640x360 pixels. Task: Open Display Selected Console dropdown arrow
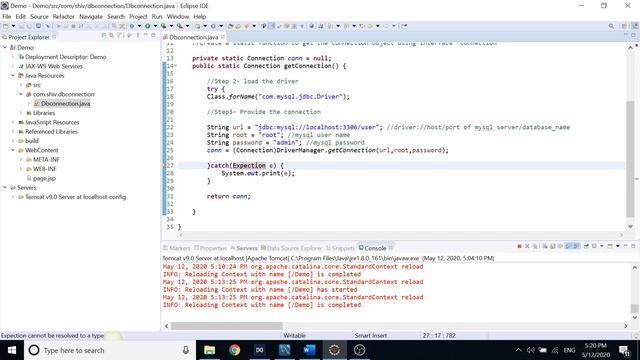602,246
